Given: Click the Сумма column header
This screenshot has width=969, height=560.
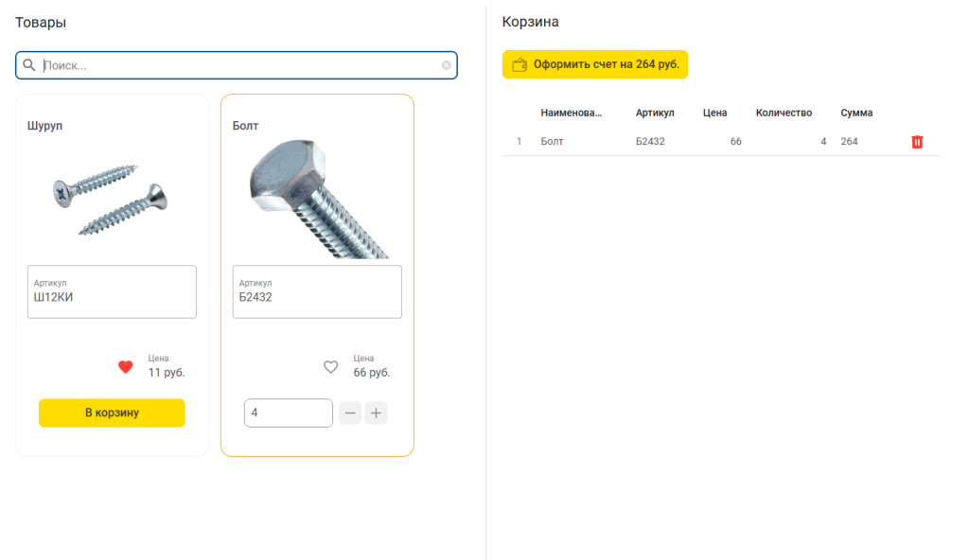Looking at the screenshot, I should [x=856, y=113].
